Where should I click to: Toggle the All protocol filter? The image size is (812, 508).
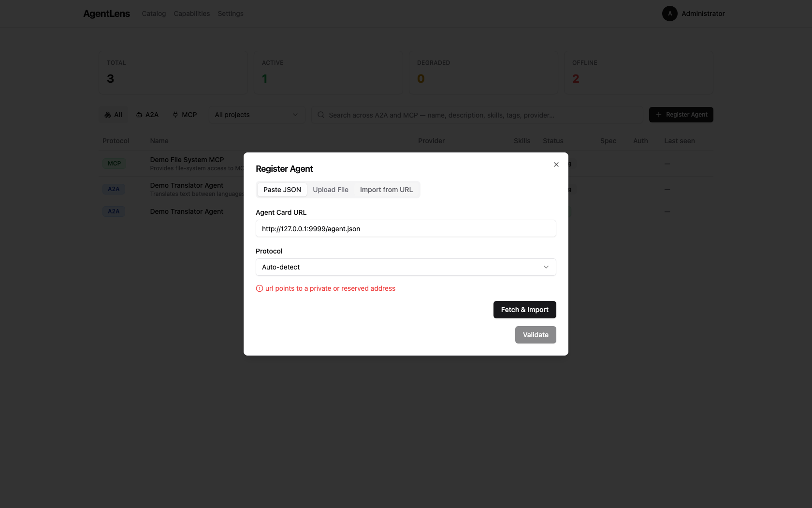(113, 115)
